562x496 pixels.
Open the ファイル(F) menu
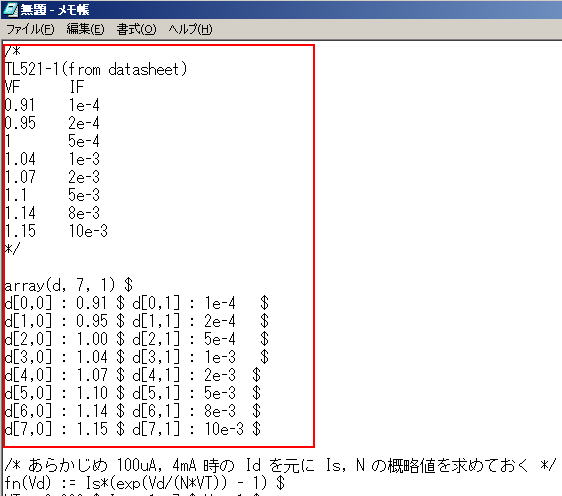(30, 29)
